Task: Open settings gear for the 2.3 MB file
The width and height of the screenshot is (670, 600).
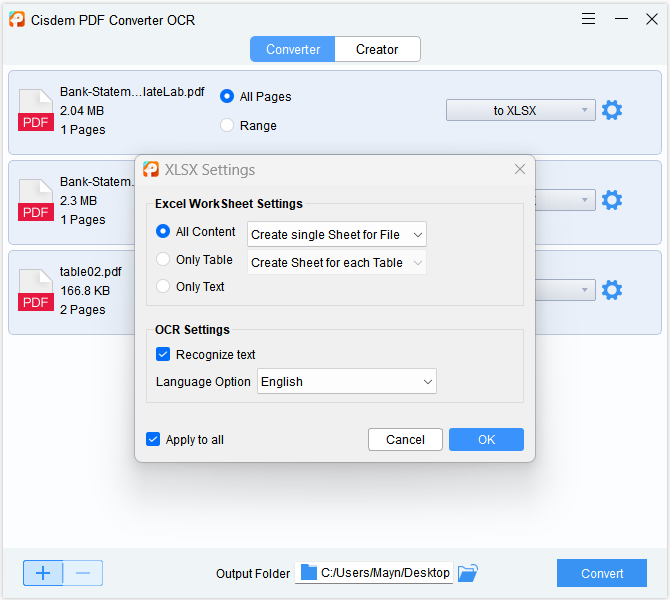Action: pyautogui.click(x=611, y=200)
